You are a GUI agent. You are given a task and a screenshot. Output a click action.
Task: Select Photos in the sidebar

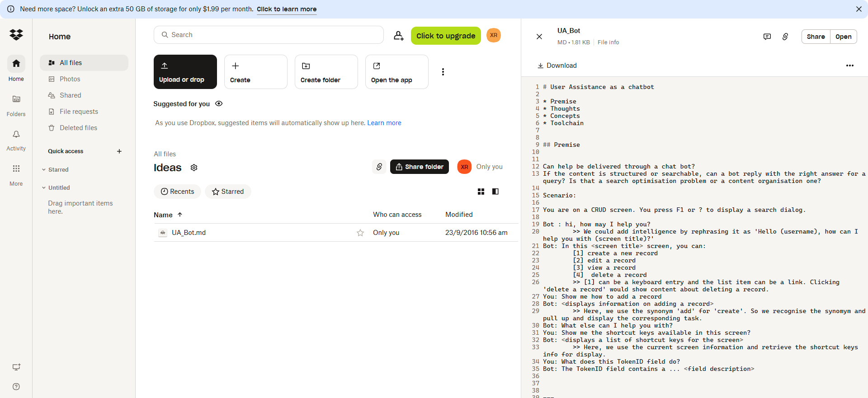tap(70, 79)
